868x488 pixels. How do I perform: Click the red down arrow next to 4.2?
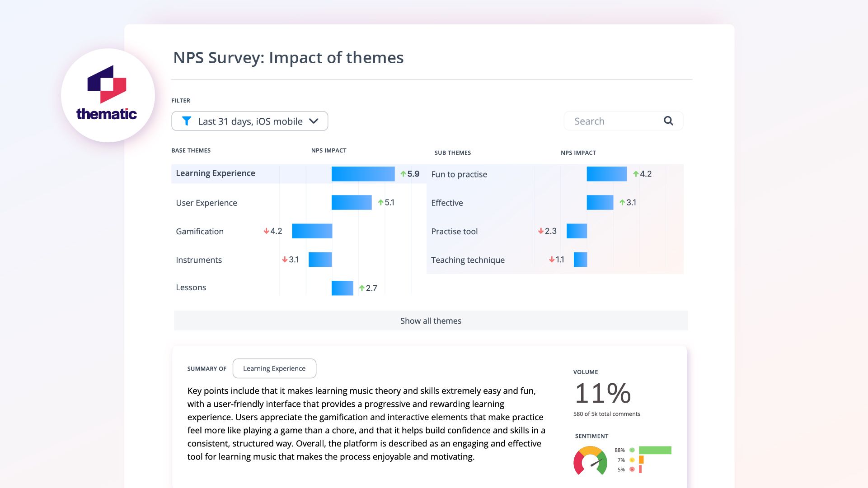pyautogui.click(x=266, y=231)
